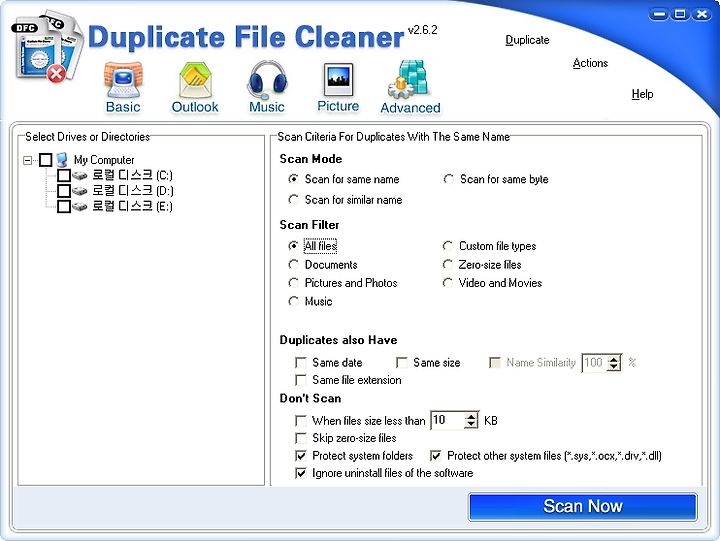Click the v2.6.2 version text

point(422,30)
